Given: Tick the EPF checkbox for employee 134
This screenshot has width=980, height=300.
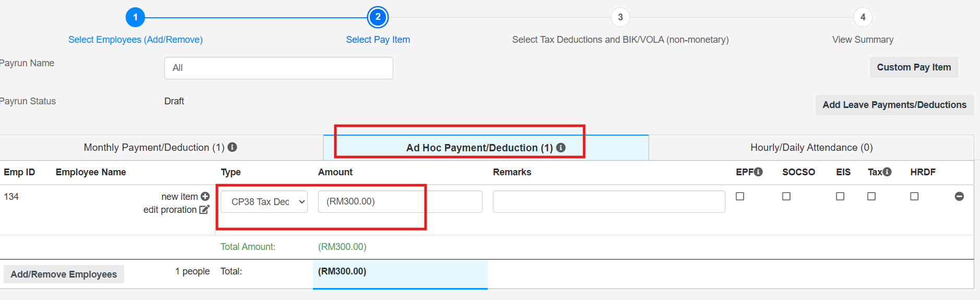Looking at the screenshot, I should [740, 196].
